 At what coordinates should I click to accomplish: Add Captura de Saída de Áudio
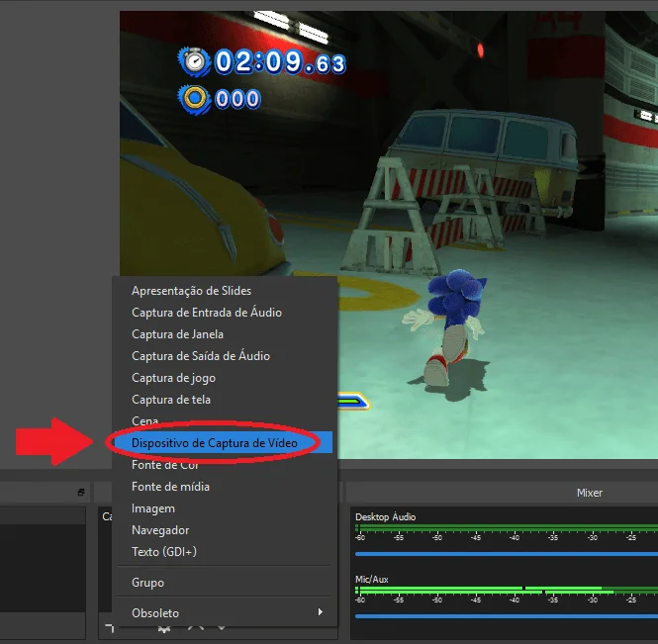pyautogui.click(x=225, y=356)
